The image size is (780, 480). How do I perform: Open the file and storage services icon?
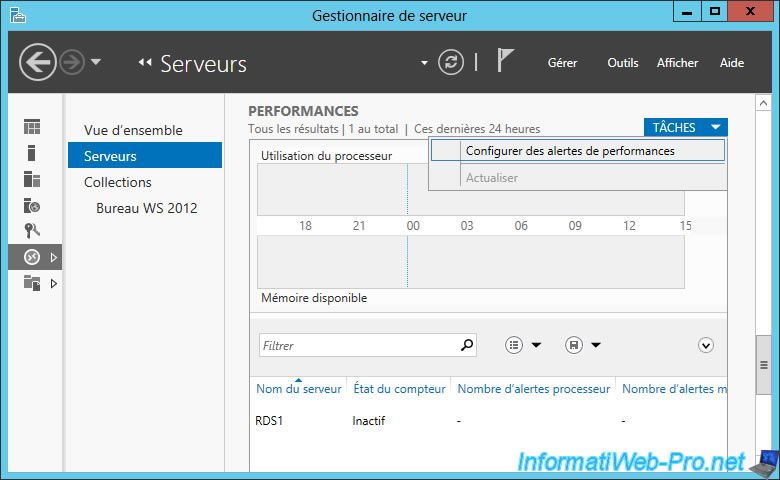tap(32, 283)
